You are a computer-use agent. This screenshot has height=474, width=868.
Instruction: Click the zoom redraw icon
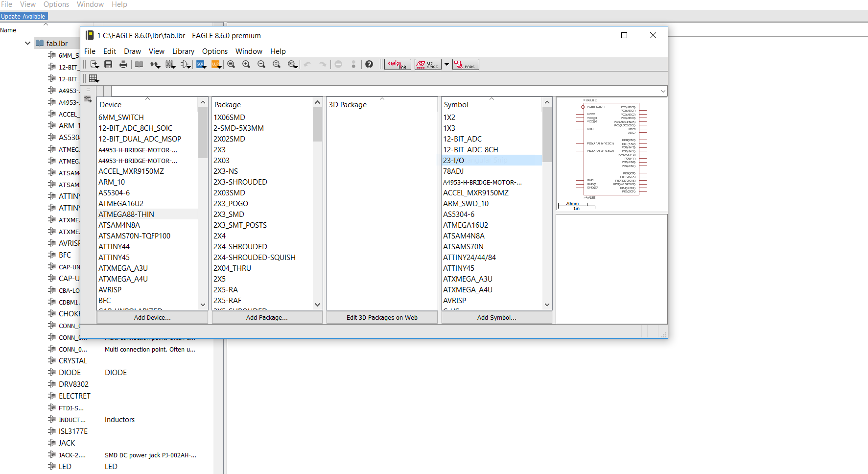(x=277, y=64)
